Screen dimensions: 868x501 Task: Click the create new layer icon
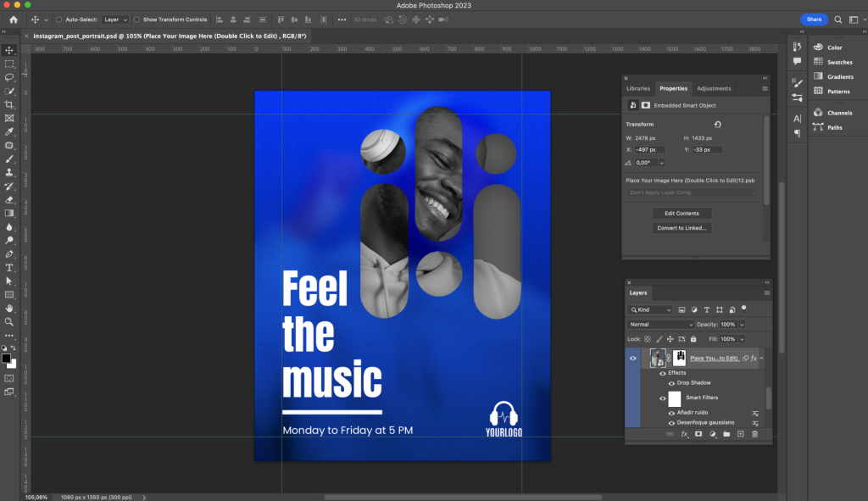(x=740, y=434)
